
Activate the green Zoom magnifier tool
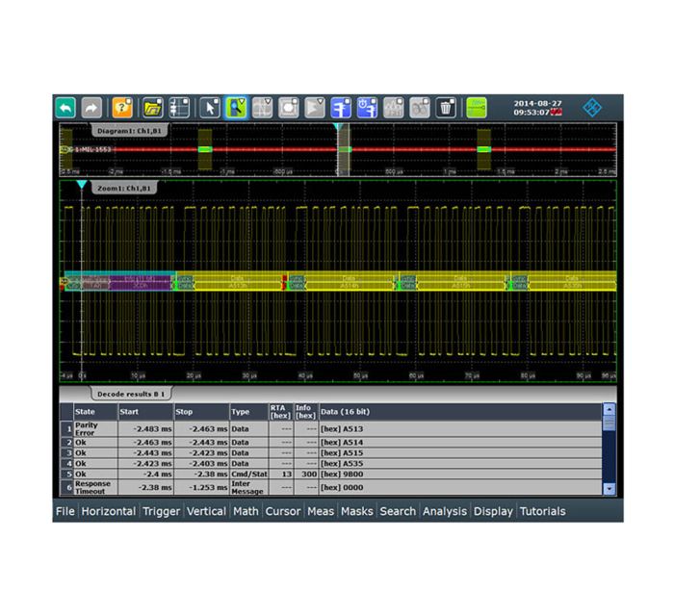click(236, 108)
